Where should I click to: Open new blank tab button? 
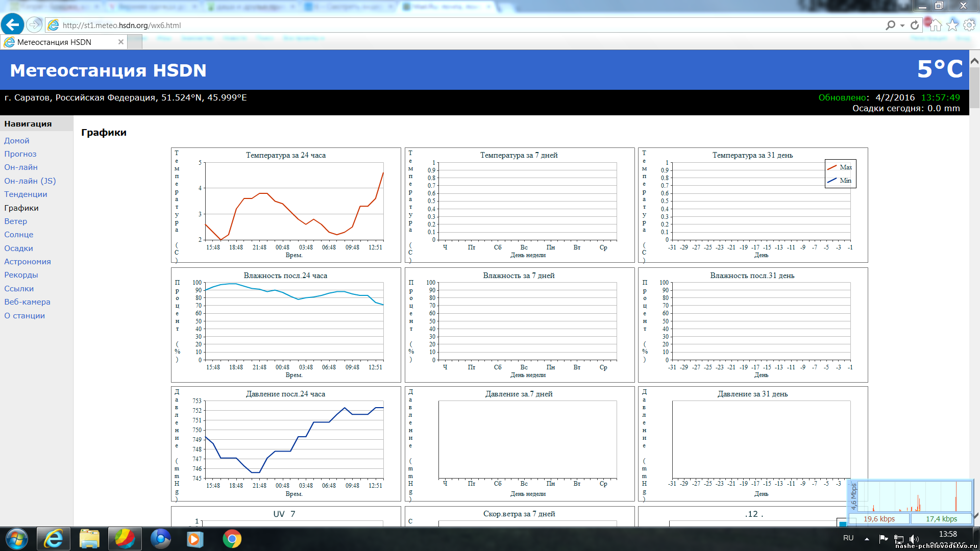pos(135,42)
